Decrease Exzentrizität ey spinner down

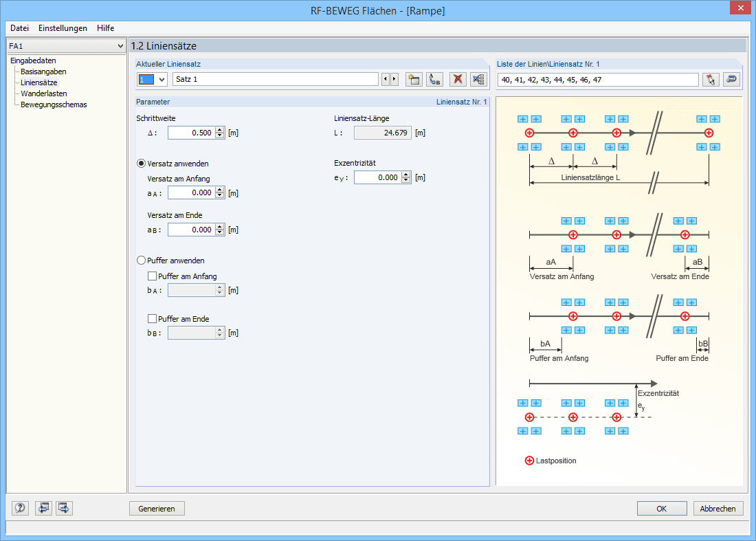(406, 180)
